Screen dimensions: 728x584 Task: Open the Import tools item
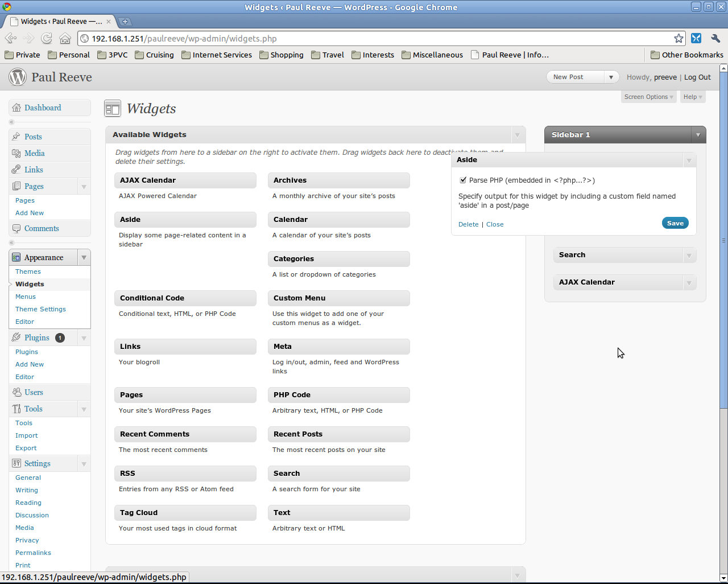[x=27, y=435]
